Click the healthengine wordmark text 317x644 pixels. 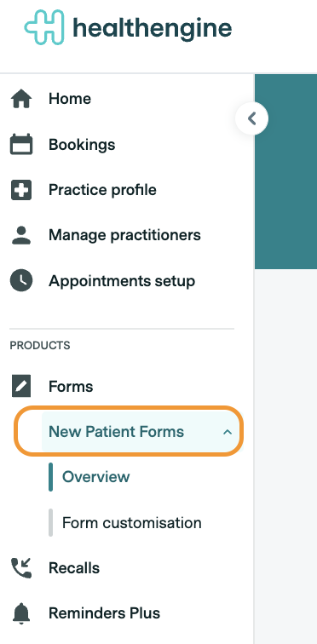tap(152, 28)
